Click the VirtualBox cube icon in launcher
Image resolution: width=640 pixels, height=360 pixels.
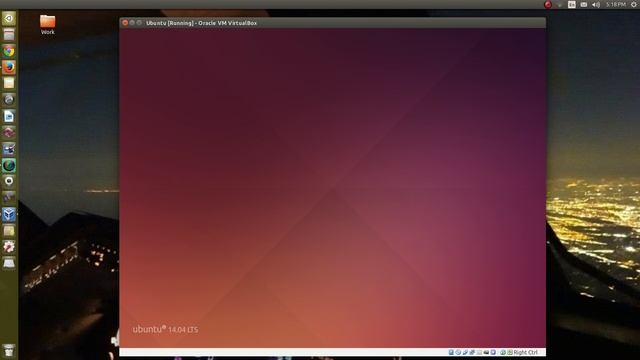(x=9, y=214)
